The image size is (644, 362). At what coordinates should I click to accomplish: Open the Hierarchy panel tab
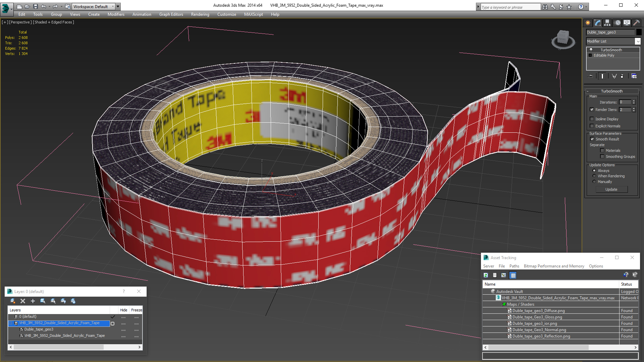(607, 23)
